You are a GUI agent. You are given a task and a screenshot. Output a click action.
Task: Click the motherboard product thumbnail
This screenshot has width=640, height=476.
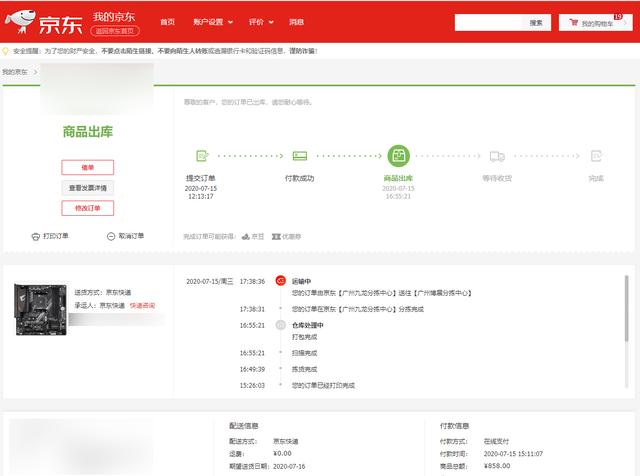40,309
